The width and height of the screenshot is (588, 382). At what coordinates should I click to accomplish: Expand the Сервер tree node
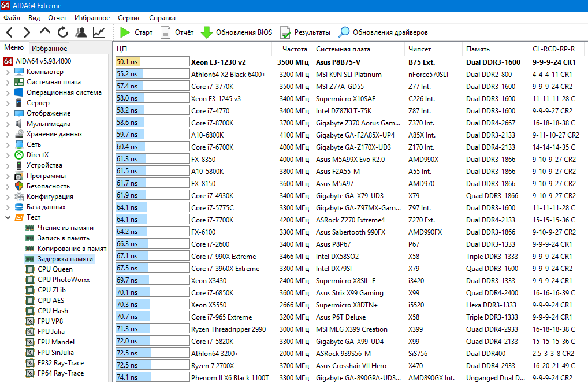click(8, 103)
